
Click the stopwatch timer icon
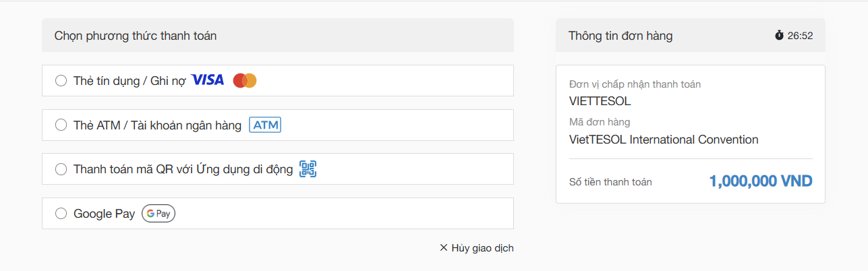tap(780, 35)
